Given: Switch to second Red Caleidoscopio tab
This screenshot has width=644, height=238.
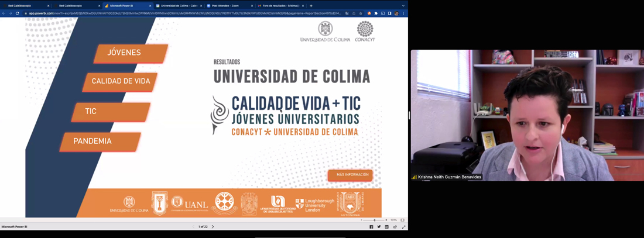Looking at the screenshot, I should coord(77,6).
